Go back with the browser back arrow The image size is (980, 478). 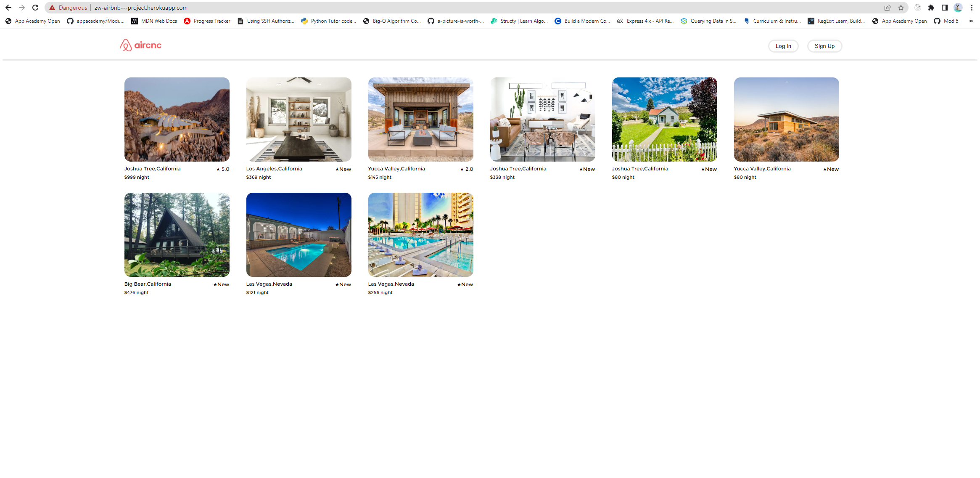[x=8, y=8]
